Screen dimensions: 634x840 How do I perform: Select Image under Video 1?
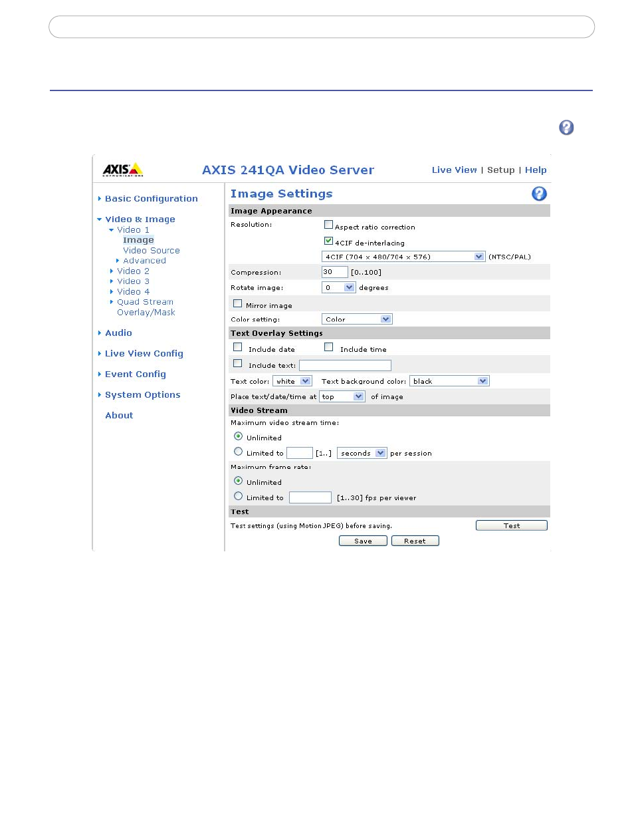[138, 240]
